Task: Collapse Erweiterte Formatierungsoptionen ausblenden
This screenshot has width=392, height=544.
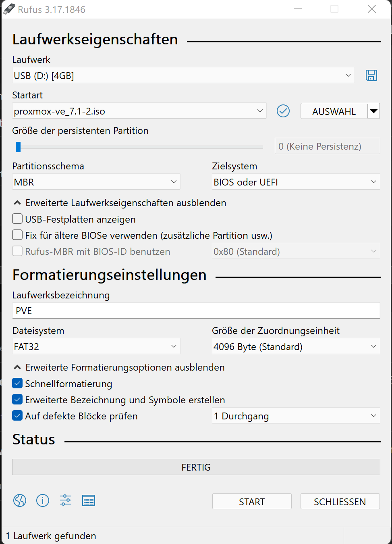Action: [119, 367]
